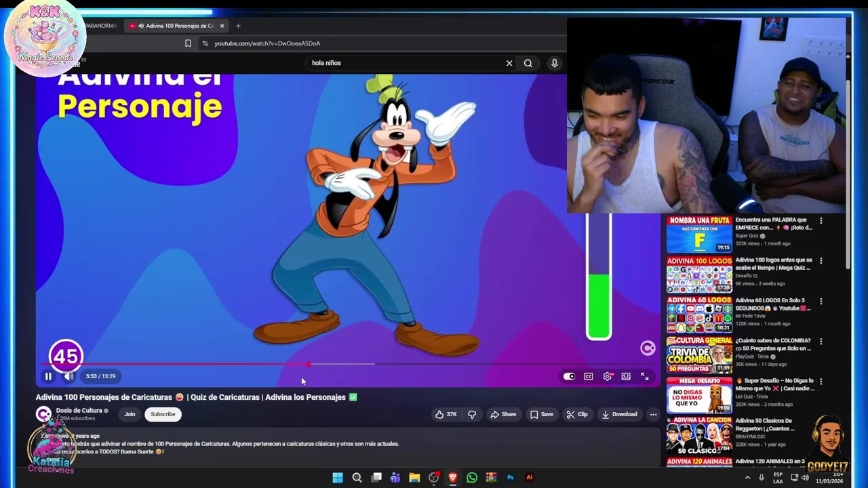Mute the video using the speaker icon

click(x=68, y=376)
